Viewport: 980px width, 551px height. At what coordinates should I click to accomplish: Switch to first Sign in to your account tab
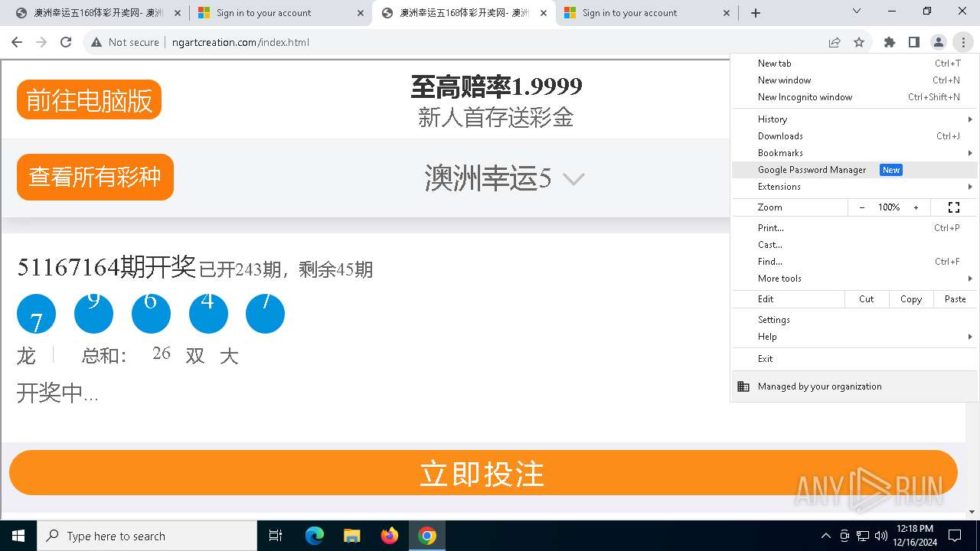coord(281,13)
